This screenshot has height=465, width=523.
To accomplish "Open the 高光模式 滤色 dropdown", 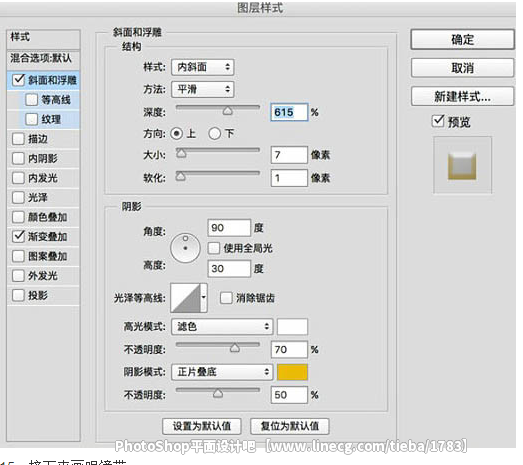I will 222,326.
